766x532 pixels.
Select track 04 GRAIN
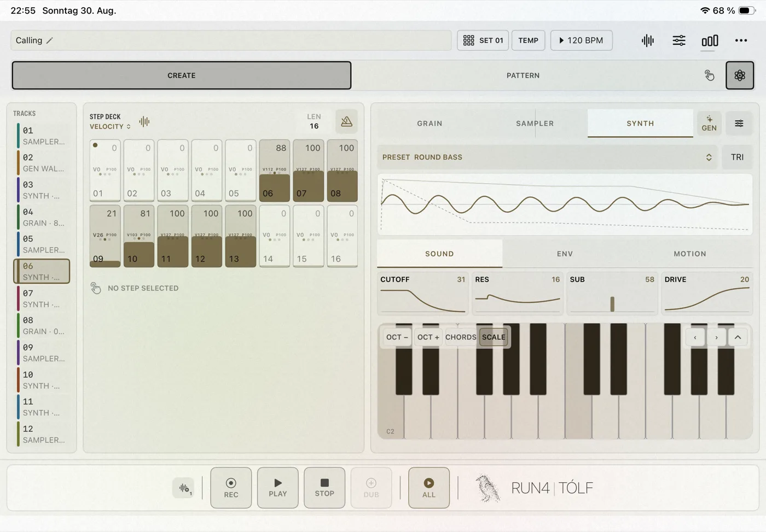[x=43, y=217]
